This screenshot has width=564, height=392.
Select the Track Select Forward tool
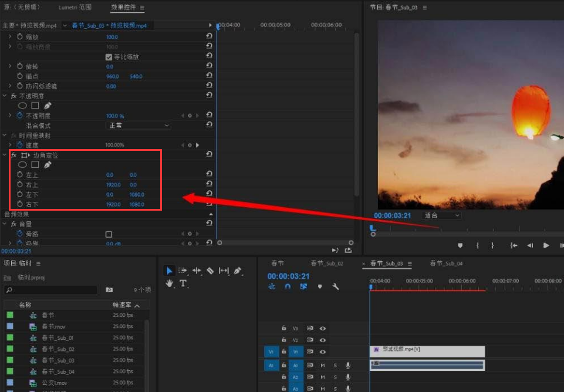coord(183,271)
